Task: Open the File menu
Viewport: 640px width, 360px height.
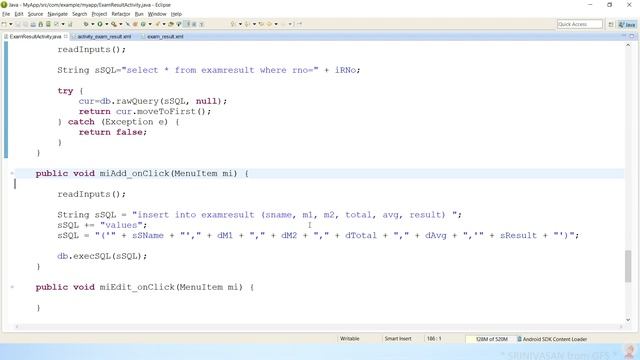Action: point(6,14)
